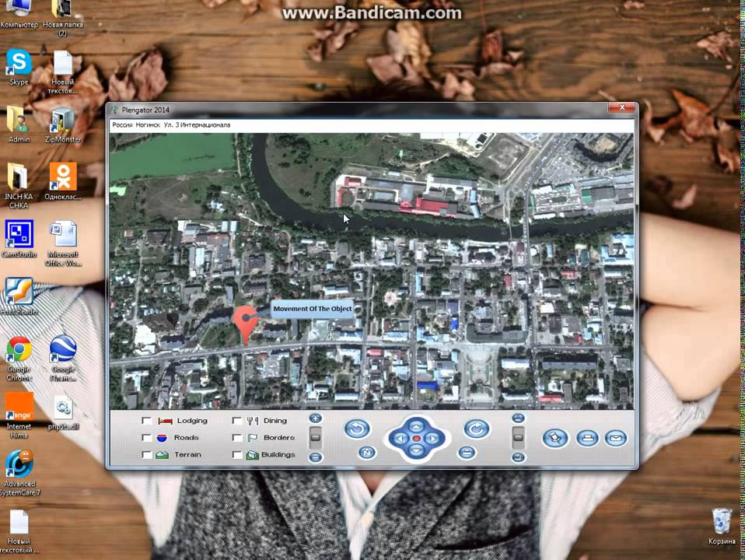Pan the map up

(x=416, y=425)
